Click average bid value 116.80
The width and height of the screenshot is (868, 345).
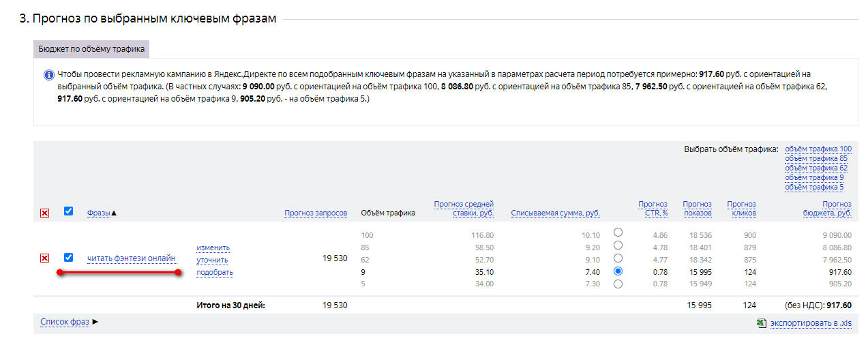(x=482, y=235)
